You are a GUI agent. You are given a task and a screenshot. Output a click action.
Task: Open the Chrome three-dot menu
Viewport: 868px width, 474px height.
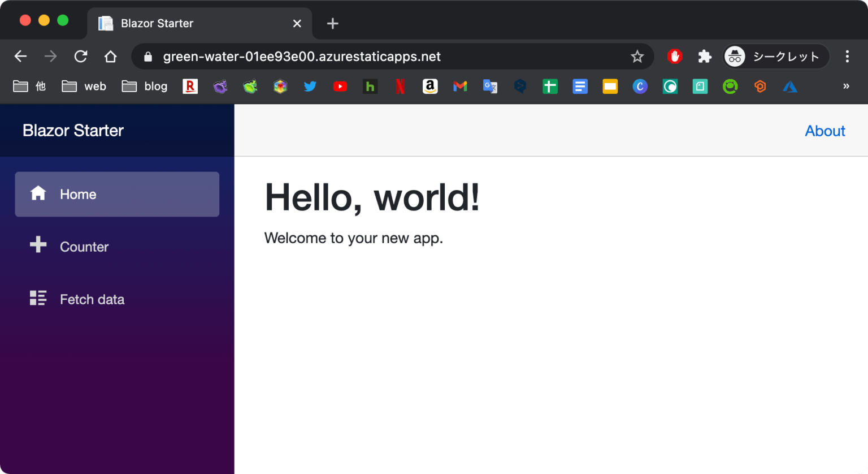(847, 56)
